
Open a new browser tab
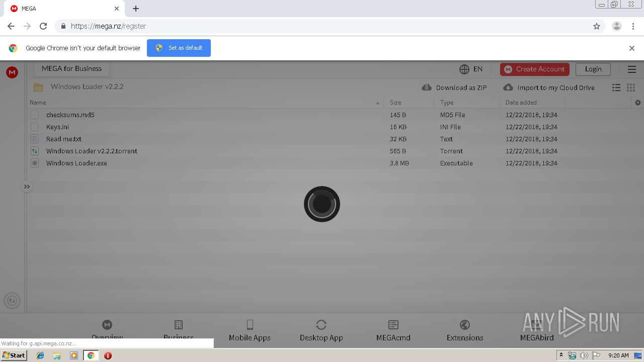[x=136, y=9]
